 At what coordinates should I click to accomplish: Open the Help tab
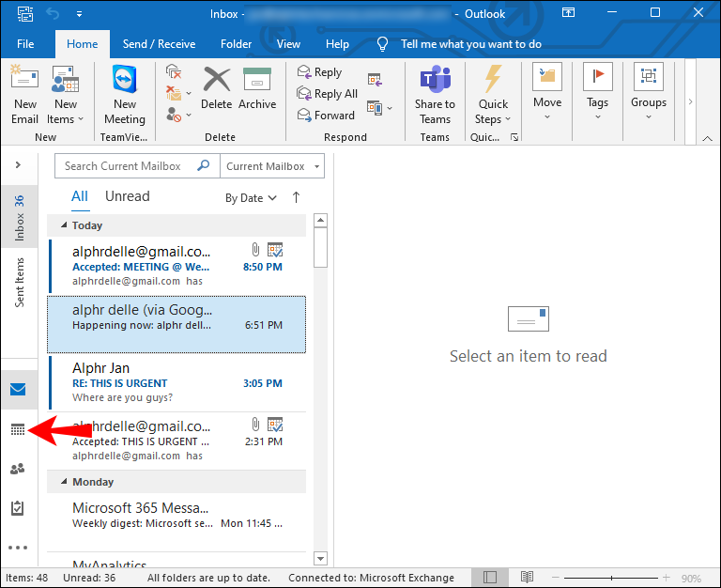coord(338,44)
